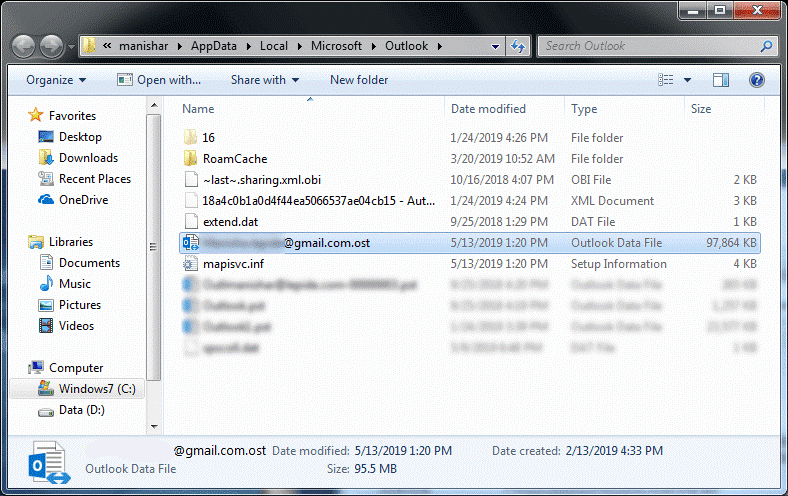
Task: Select the extend.dat file
Action: click(x=230, y=222)
